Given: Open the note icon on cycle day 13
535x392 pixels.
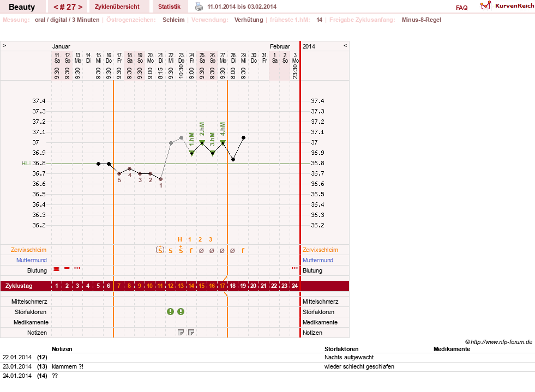Looking at the screenshot, I should pos(181,332).
